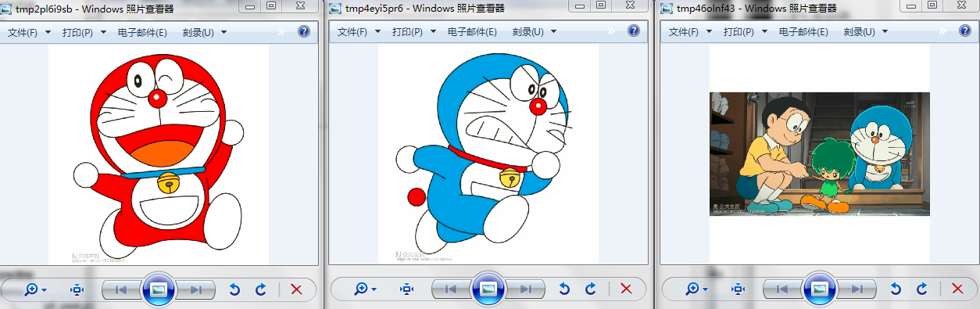Open 打印(P) menu in tmp4eyi5pr6 window
The image size is (980, 309).
[413, 32]
